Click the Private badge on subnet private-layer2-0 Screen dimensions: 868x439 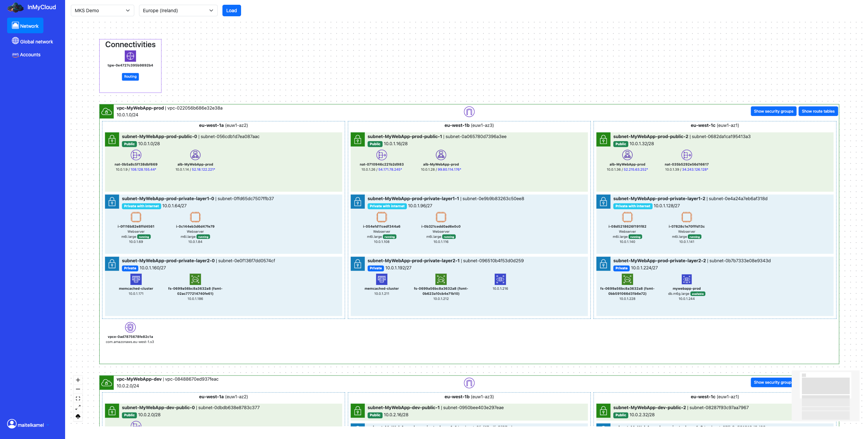point(130,268)
